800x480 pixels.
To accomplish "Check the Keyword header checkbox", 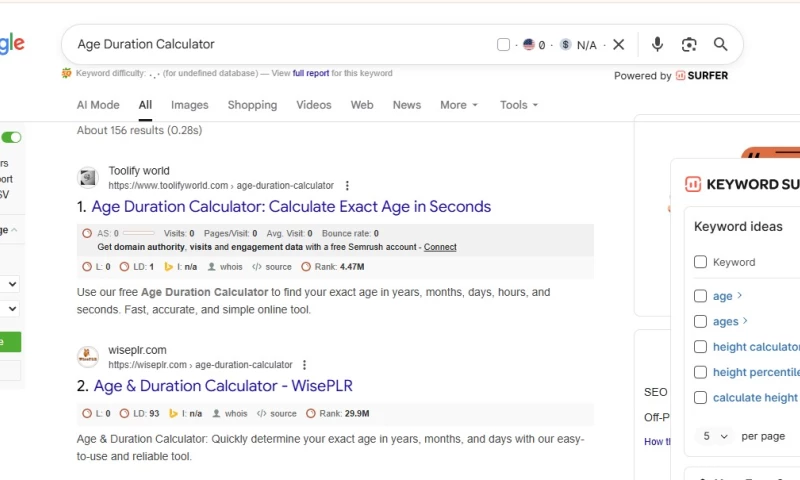I will click(x=701, y=262).
